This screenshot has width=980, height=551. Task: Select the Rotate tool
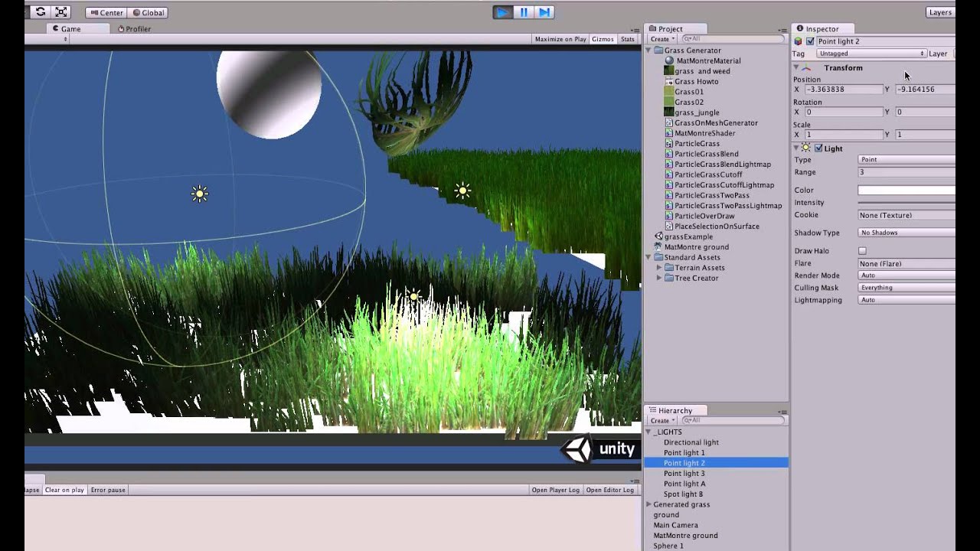[40, 11]
